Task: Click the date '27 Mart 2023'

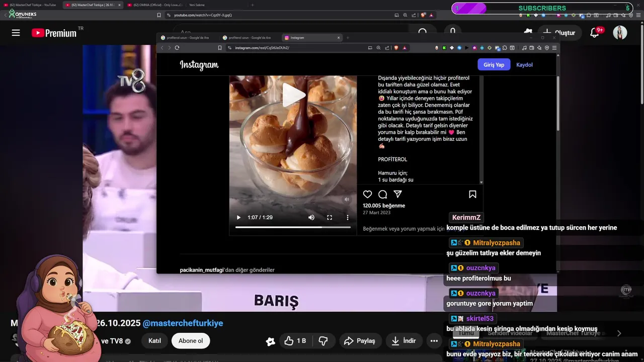Action: [x=376, y=213]
